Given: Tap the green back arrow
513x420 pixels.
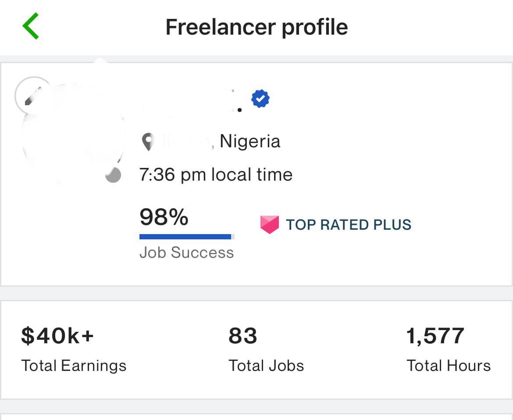Looking at the screenshot, I should (31, 26).
